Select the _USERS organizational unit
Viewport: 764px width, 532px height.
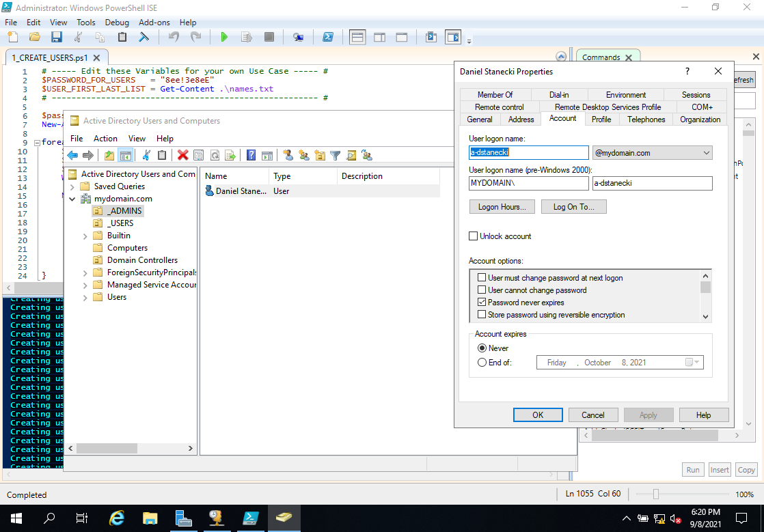pos(120,223)
